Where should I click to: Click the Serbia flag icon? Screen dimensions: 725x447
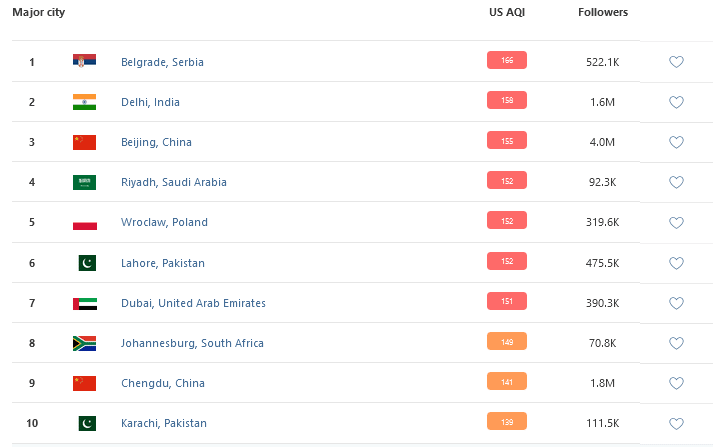(84, 62)
